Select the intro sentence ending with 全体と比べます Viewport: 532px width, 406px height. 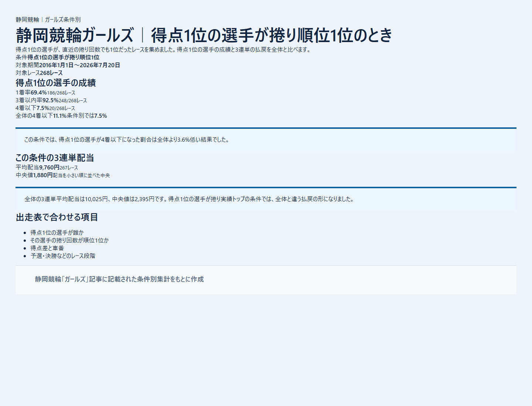click(x=164, y=49)
